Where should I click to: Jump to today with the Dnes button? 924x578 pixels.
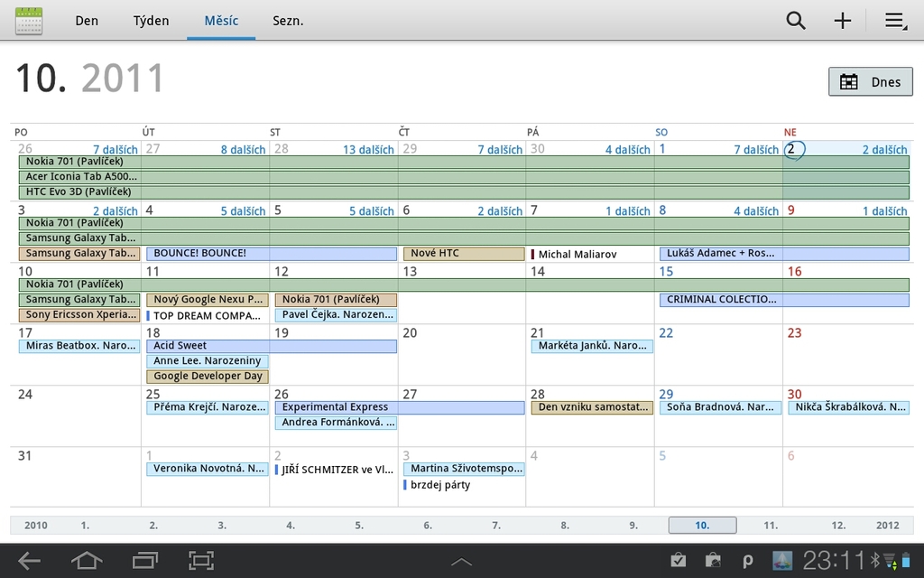pos(870,81)
